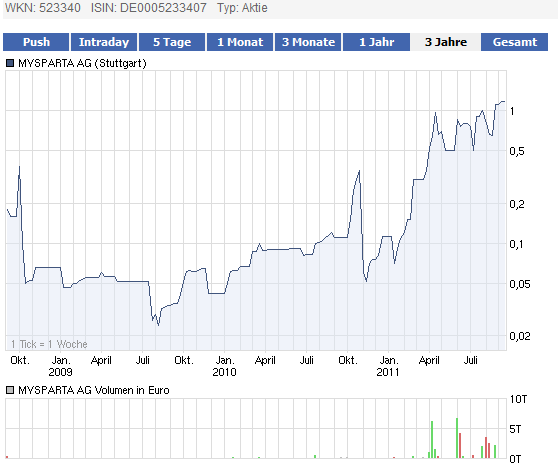Click the 3 Jahre tab

click(446, 42)
